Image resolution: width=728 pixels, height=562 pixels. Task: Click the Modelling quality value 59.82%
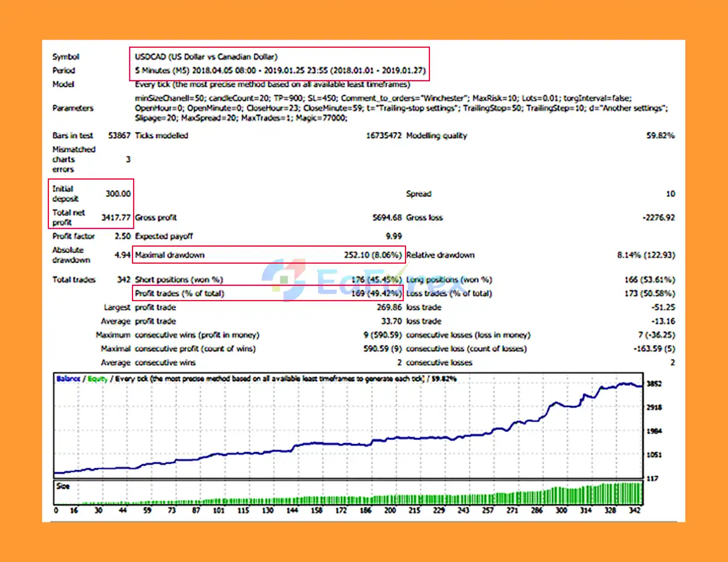point(660,136)
